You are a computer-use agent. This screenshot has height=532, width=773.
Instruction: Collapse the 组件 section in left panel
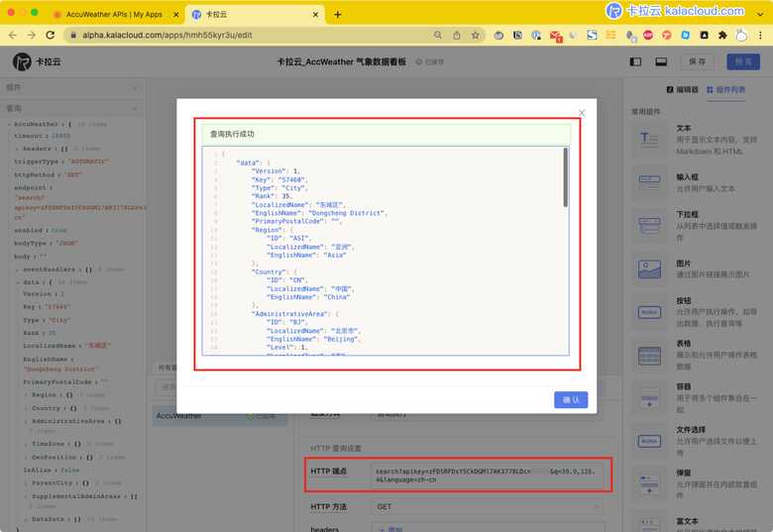135,88
